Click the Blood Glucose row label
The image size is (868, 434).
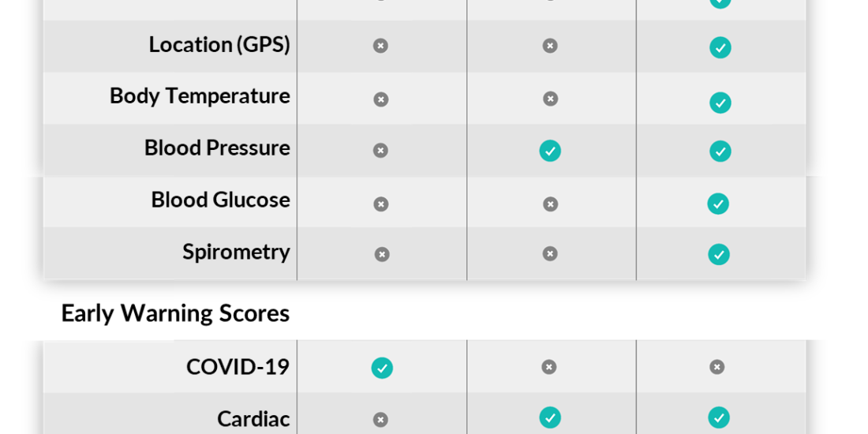(220, 200)
